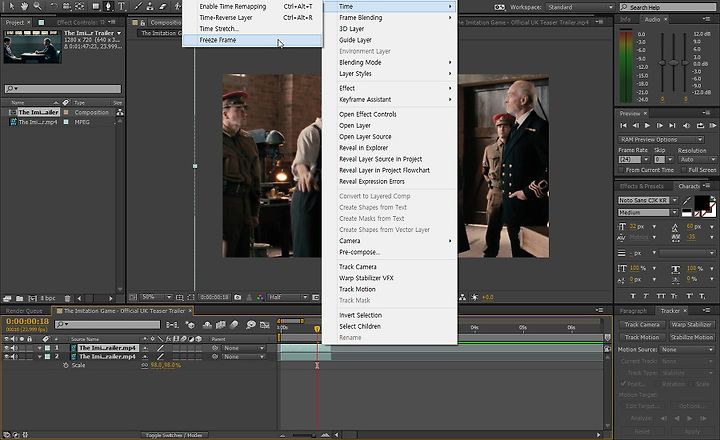Select the Brush tool
720x440 pixels.
(138, 6)
